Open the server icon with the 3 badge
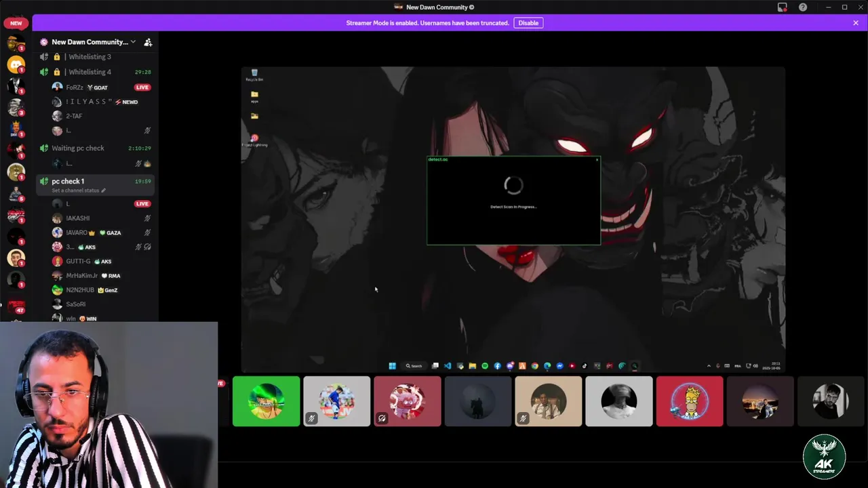The height and width of the screenshot is (488, 868). point(16,108)
